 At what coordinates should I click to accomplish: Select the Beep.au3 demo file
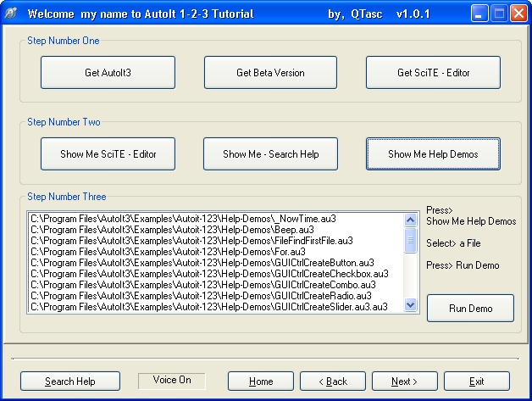point(216,230)
